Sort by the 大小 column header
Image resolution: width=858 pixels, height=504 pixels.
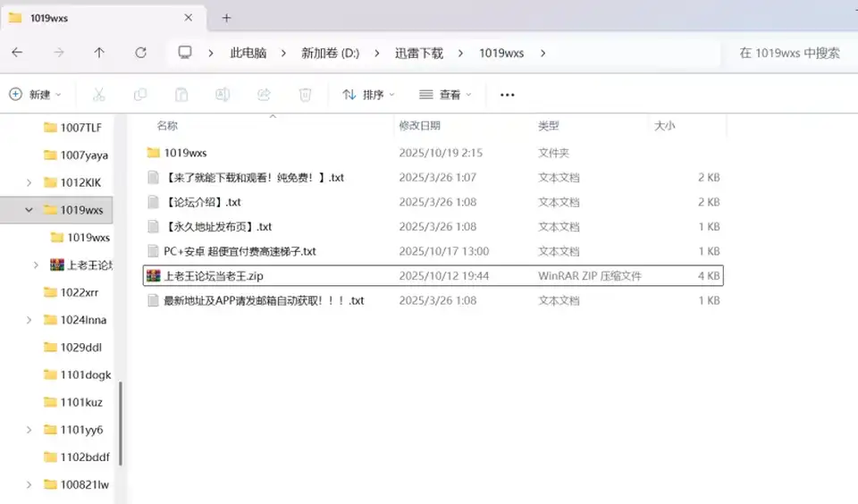click(664, 126)
